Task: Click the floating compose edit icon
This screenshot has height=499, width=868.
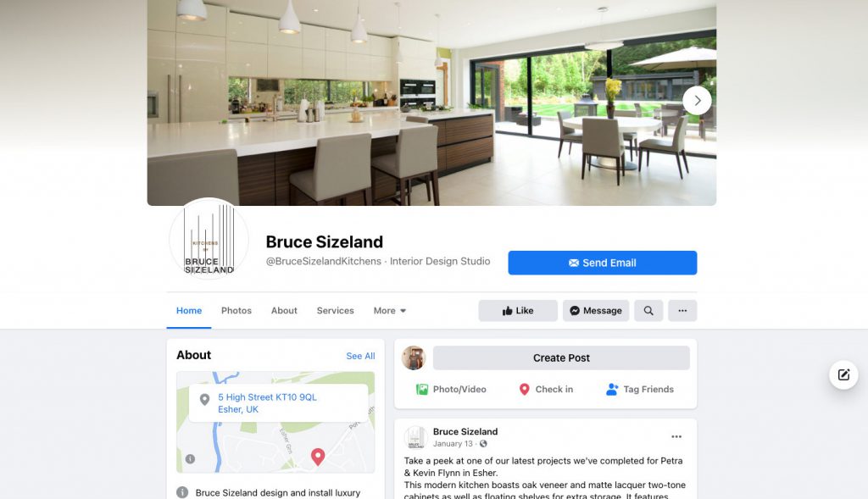Action: [x=843, y=374]
